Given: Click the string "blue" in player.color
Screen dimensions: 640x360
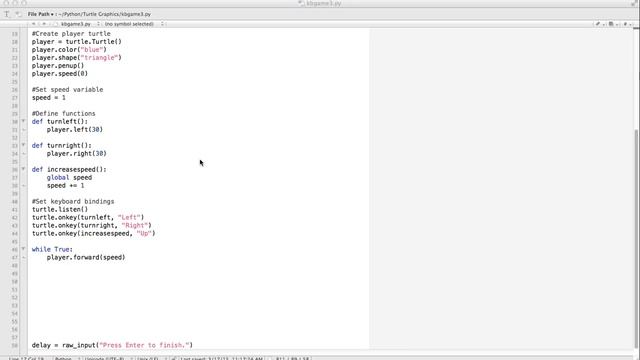Looking at the screenshot, I should (x=92, y=49).
